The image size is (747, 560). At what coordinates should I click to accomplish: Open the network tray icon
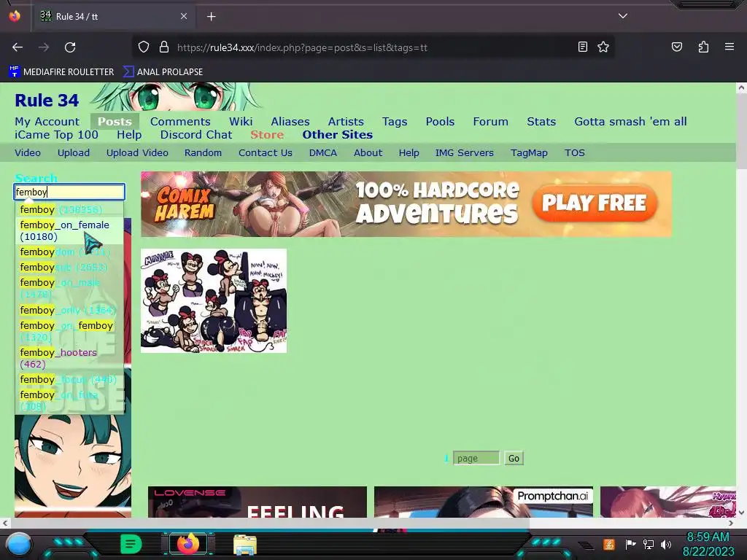[x=648, y=544]
